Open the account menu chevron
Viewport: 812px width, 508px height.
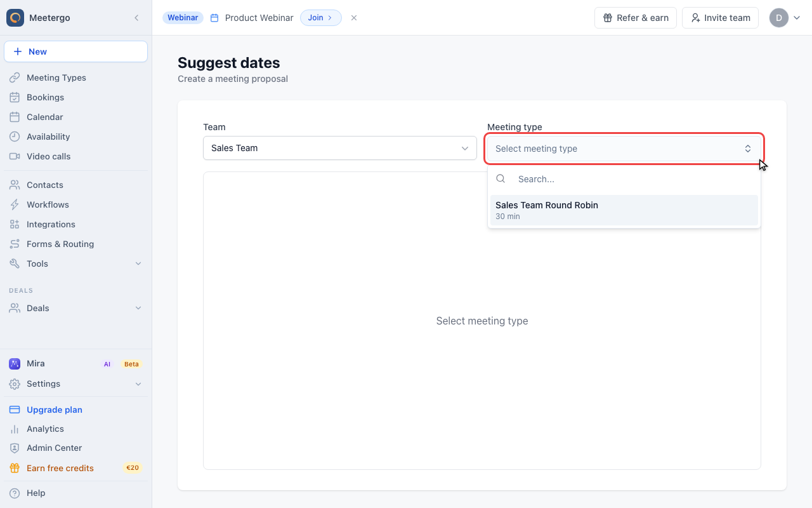click(797, 18)
